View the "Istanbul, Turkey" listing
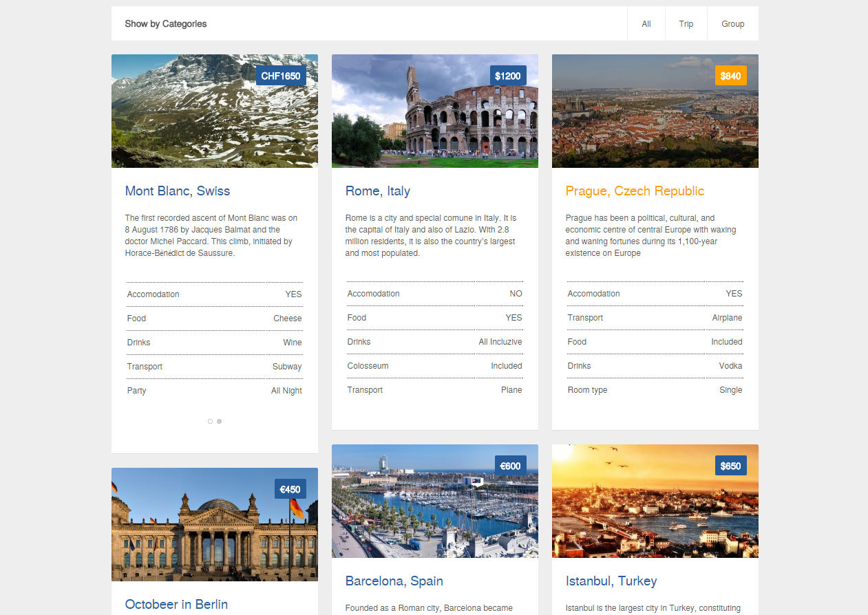This screenshot has height=615, width=868. (611, 581)
